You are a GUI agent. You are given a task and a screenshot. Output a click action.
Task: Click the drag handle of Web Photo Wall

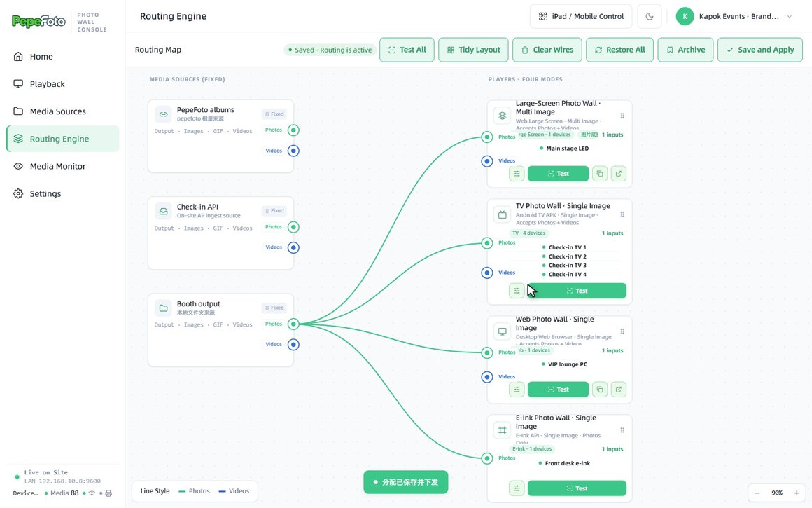click(622, 331)
